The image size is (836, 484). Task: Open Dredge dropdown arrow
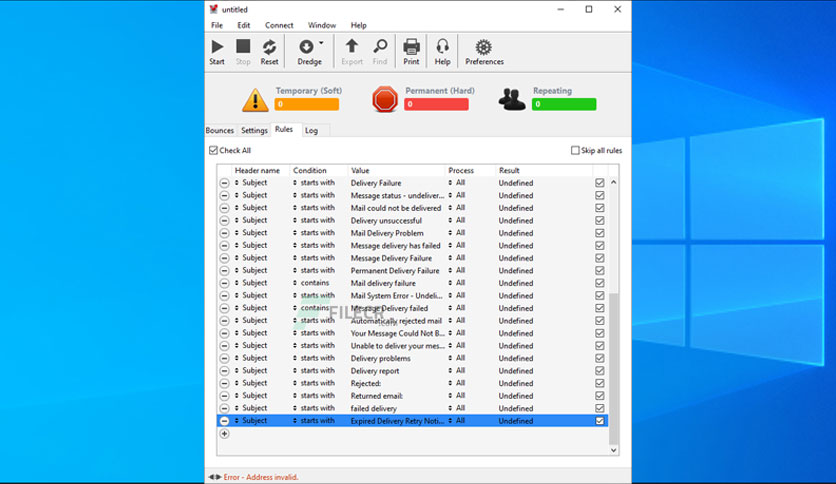click(321, 43)
